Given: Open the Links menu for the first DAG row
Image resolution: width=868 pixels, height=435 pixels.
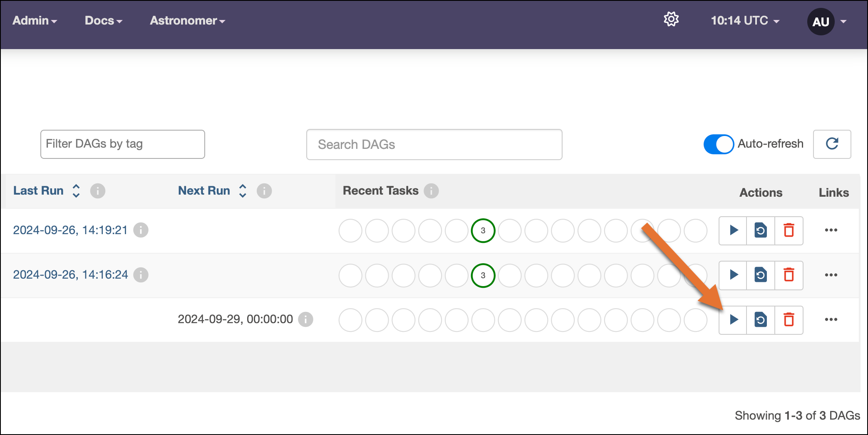Looking at the screenshot, I should click(x=831, y=230).
